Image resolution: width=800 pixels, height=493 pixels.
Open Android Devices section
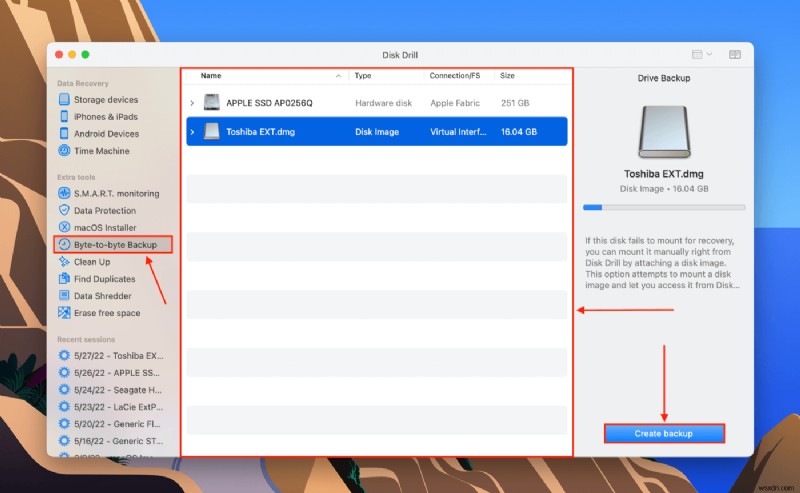(106, 134)
